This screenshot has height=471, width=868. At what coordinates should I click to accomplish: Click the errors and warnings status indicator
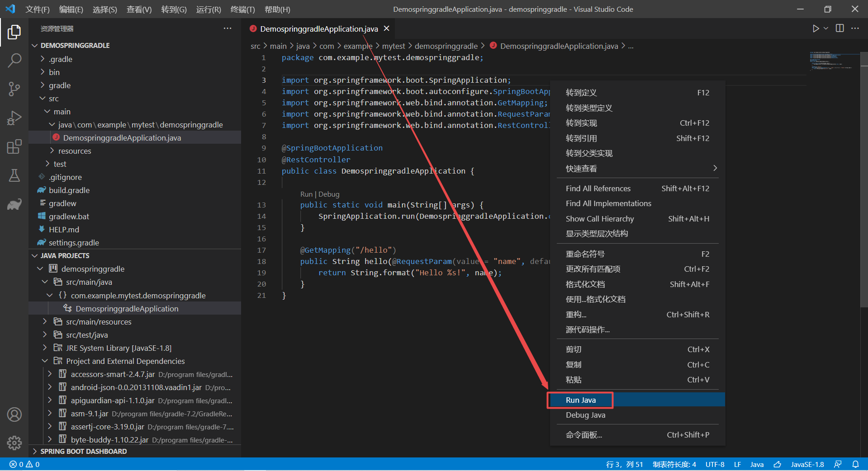[24, 464]
